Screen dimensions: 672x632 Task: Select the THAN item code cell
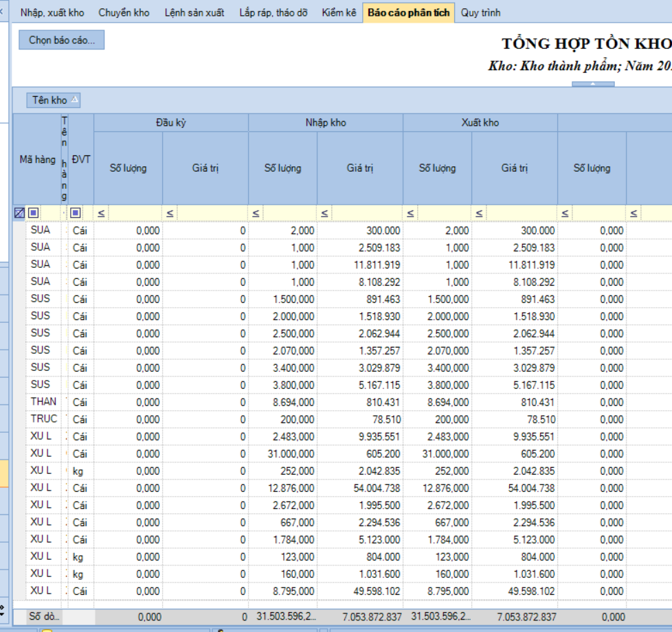pos(43,401)
